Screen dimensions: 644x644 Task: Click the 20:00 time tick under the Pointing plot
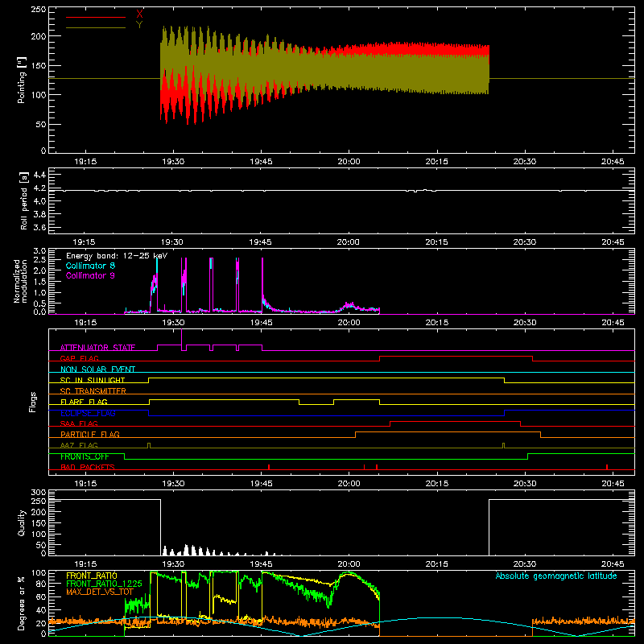(x=349, y=162)
